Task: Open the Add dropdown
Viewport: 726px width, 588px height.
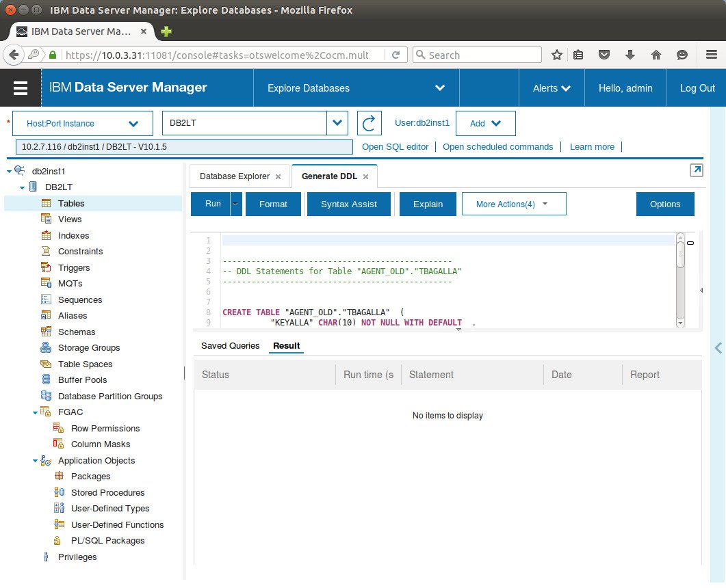Action: (485, 124)
